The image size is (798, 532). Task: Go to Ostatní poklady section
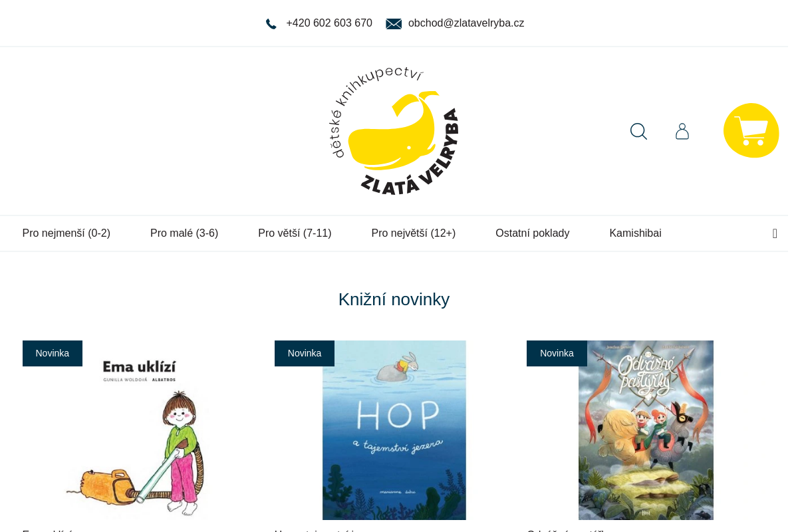[x=533, y=233]
